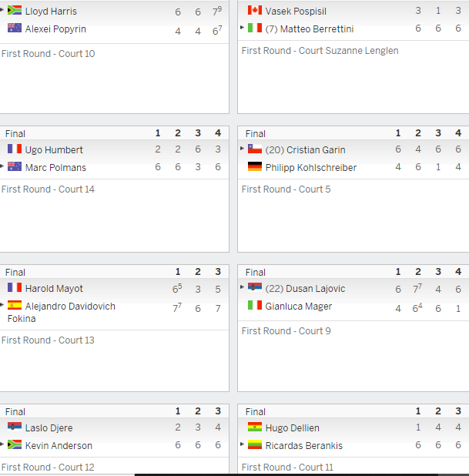This screenshot has width=469, height=476.
Task: Click the Italian flag next to Gianluca Mager
Action: click(255, 305)
